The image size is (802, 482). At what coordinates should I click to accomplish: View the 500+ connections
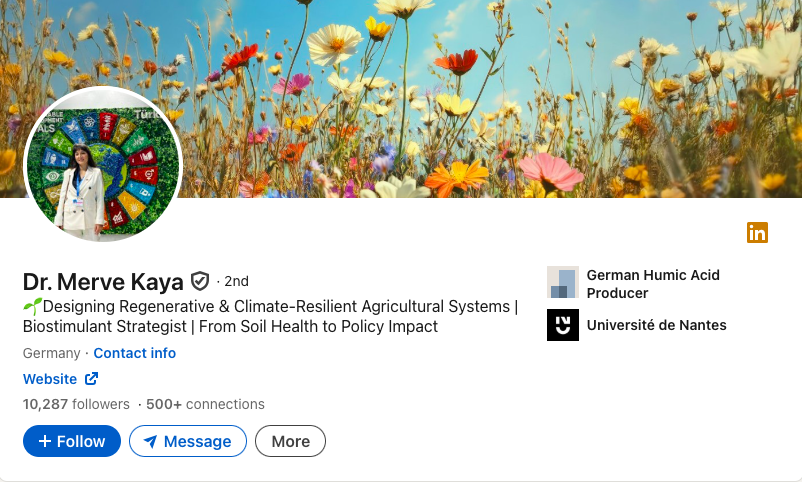(x=205, y=404)
